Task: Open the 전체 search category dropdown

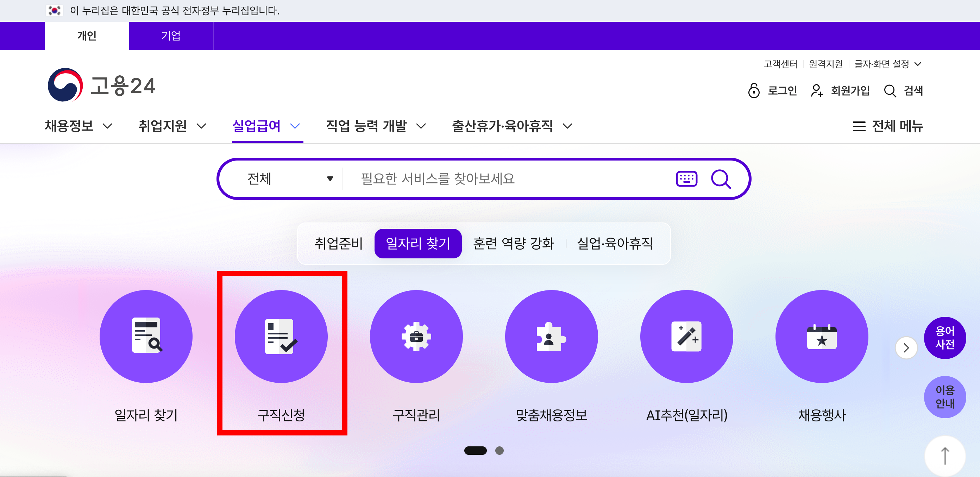Action: (290, 179)
